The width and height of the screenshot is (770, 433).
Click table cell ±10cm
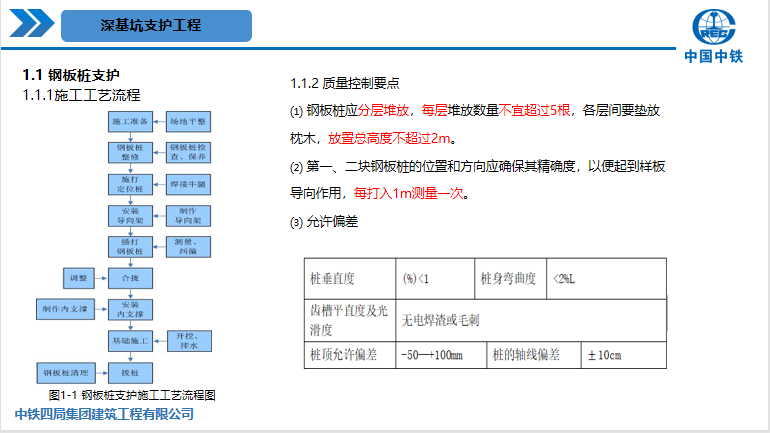624,355
